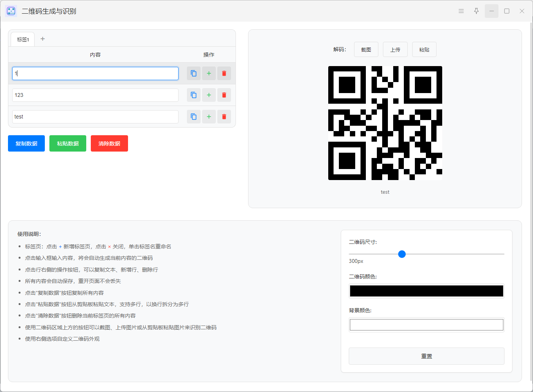Copy text of the 123 row
This screenshot has height=392, width=533.
tap(194, 95)
